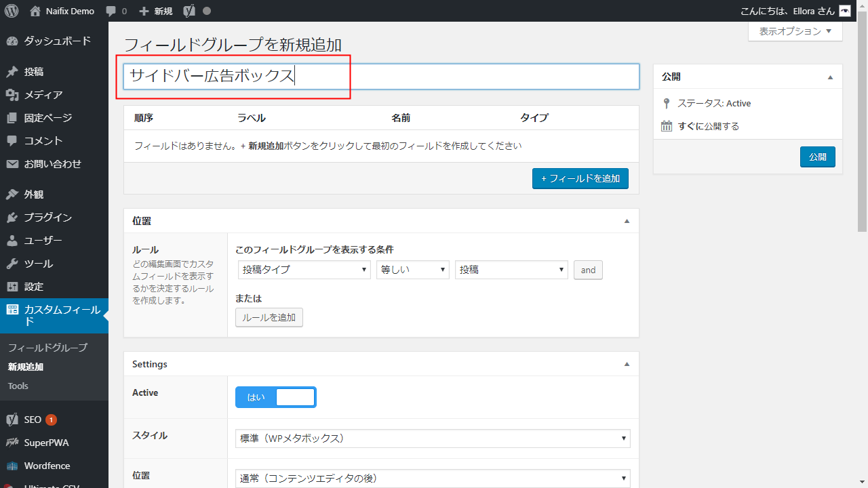Open the Ellora user avatar menu
The image size is (868, 488).
click(x=844, y=11)
